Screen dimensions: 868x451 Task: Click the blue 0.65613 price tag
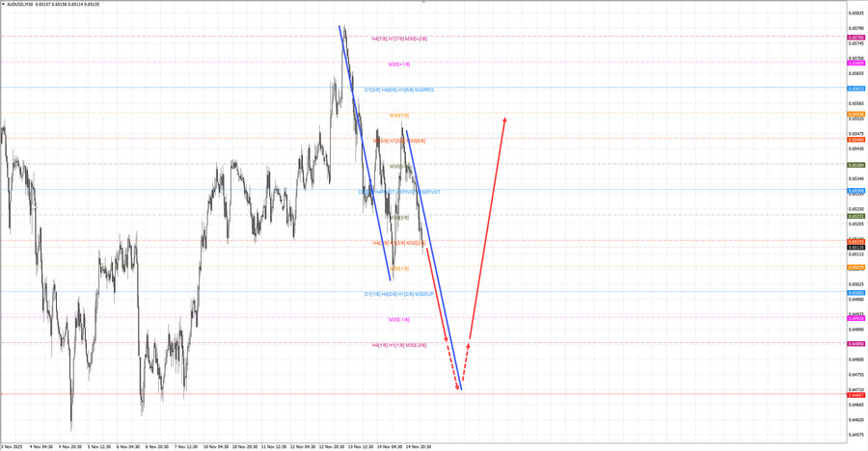click(x=856, y=89)
